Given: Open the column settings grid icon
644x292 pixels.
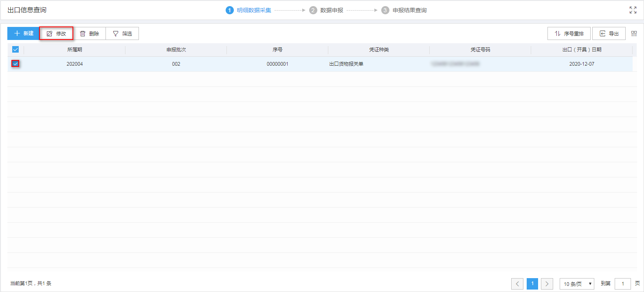Looking at the screenshot, I should click(634, 33).
